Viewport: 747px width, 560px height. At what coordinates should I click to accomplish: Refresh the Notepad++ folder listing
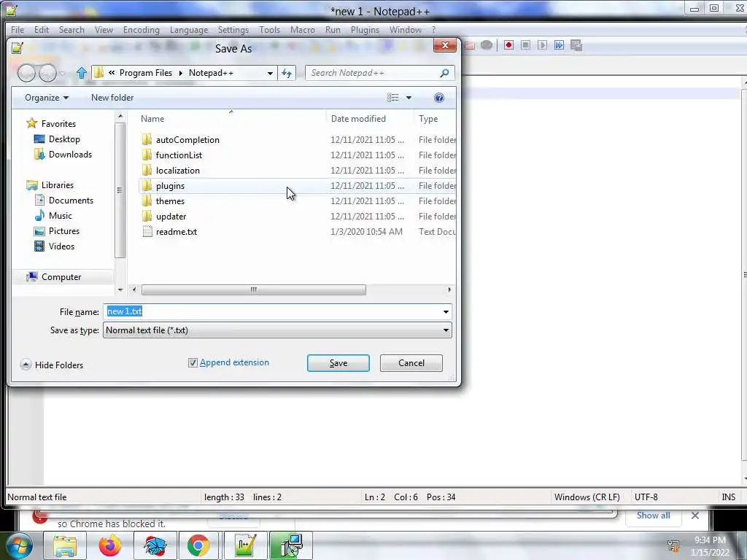[x=287, y=73]
